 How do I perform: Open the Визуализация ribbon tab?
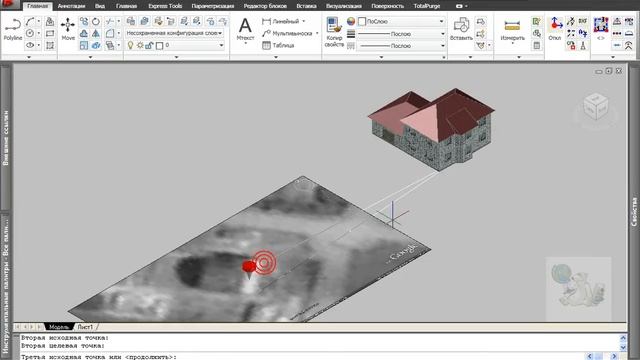[x=344, y=6]
